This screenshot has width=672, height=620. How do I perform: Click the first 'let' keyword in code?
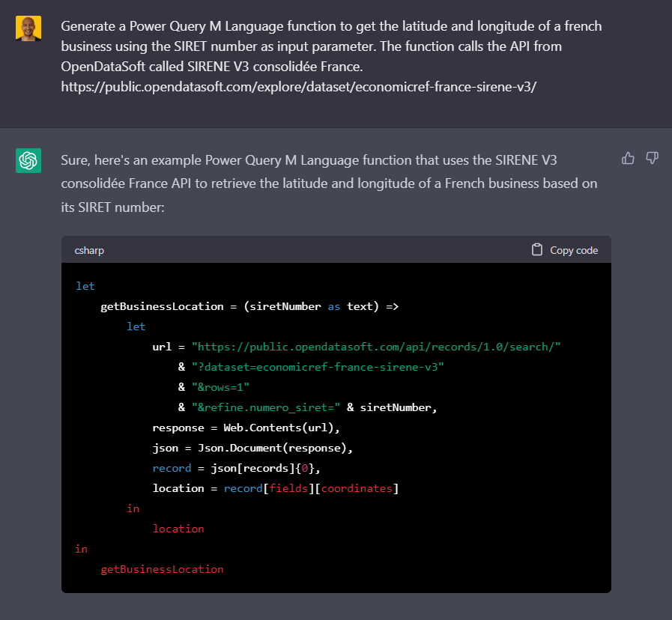coord(85,286)
